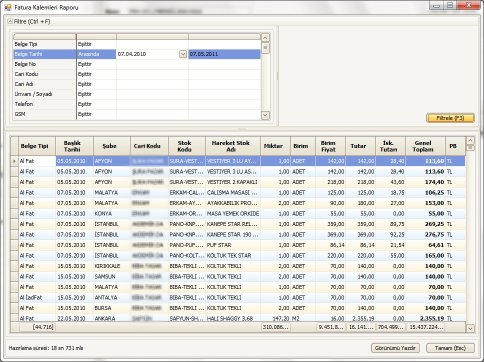Image resolution: width=484 pixels, height=362 pixels.
Task: Click the Genel Toplam value 2.355,19
Action: [x=425, y=318]
